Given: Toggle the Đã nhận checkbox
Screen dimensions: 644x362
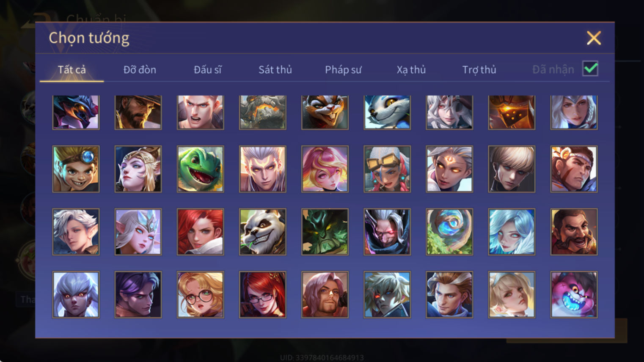Looking at the screenshot, I should point(590,69).
